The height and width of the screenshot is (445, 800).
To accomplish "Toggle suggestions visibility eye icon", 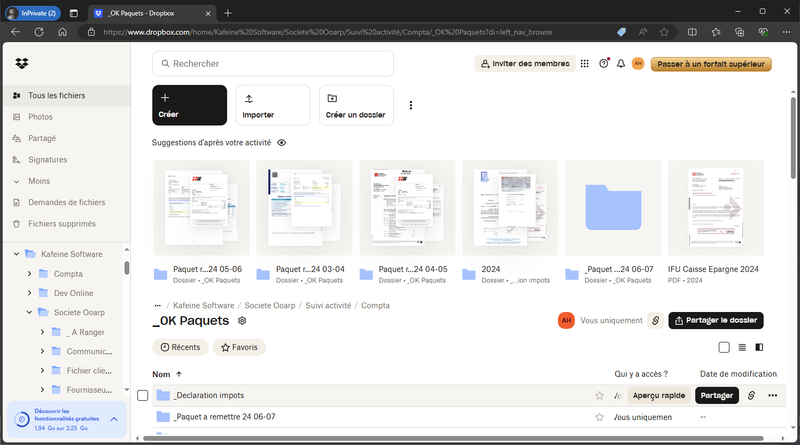I will coord(281,143).
